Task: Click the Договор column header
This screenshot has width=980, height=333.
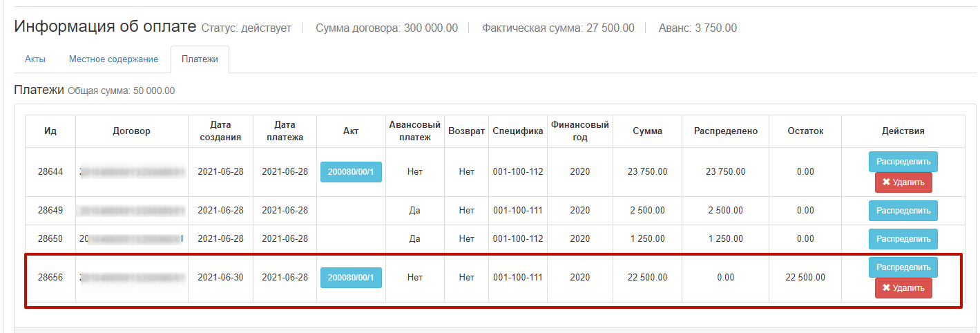Action: (x=131, y=131)
